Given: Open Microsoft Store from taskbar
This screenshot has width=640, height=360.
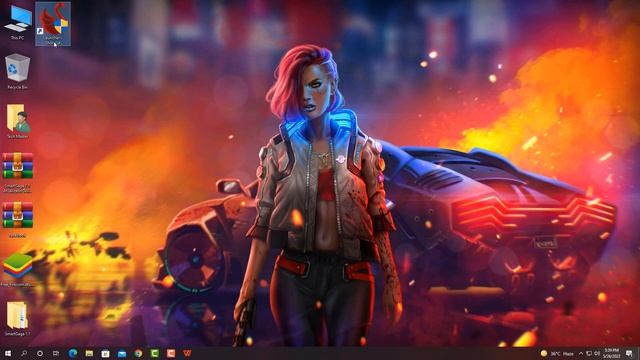Looking at the screenshot, I should point(105,353).
